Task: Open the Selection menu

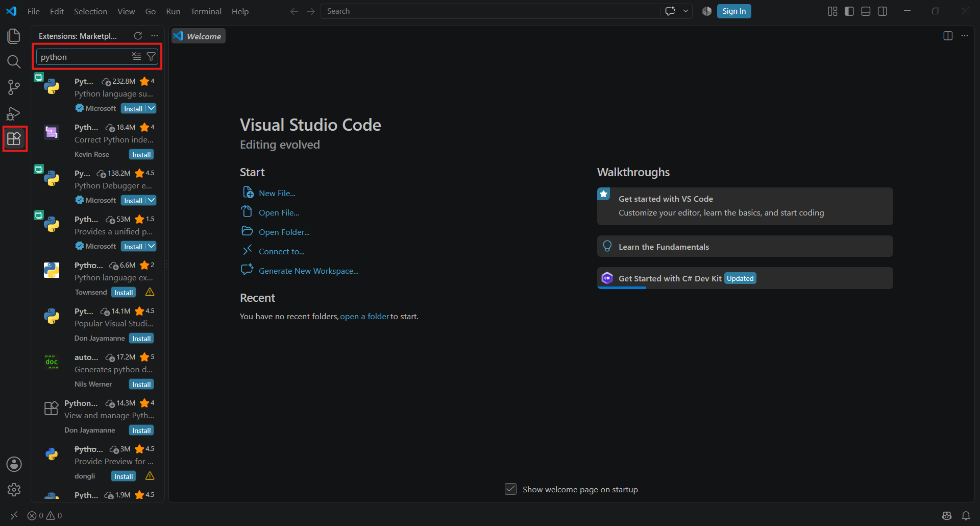Action: pyautogui.click(x=90, y=11)
